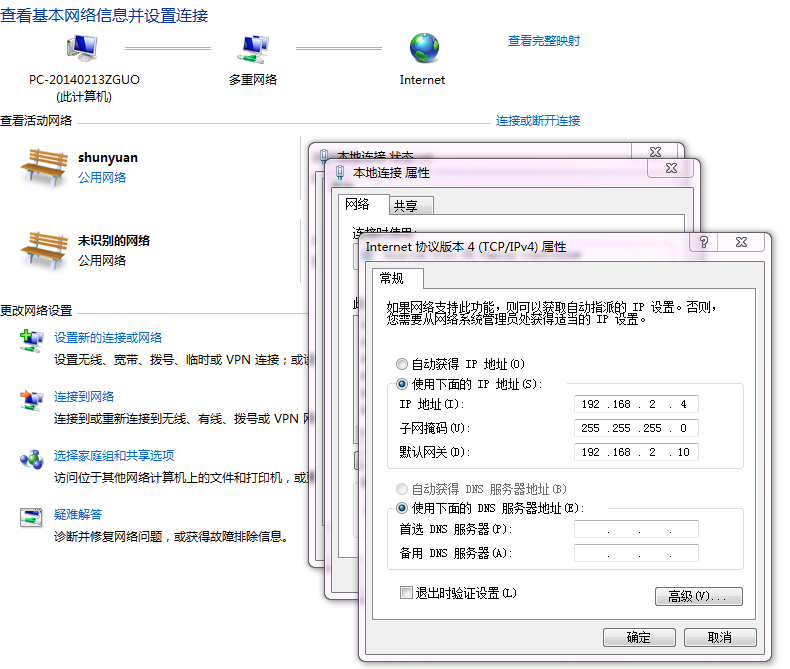Screen dimensions: 790x669
Task: Click the Internet globe icon
Action: click(424, 48)
